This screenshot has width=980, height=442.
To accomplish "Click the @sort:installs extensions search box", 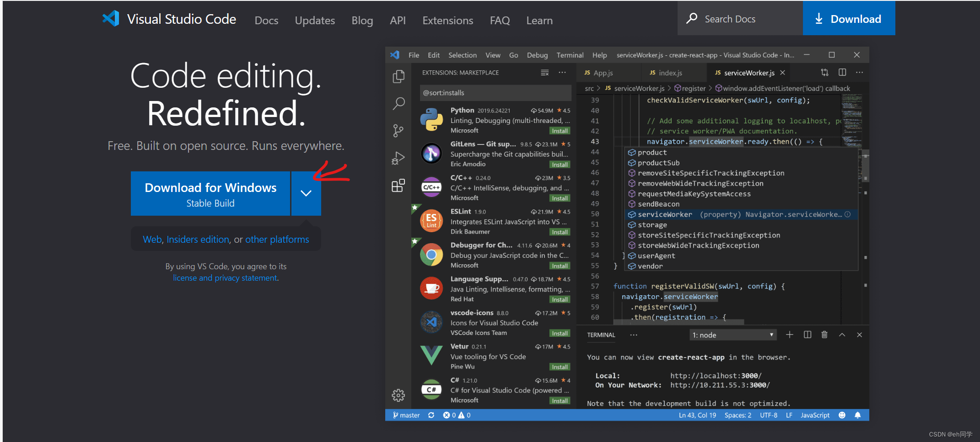I will coord(495,93).
